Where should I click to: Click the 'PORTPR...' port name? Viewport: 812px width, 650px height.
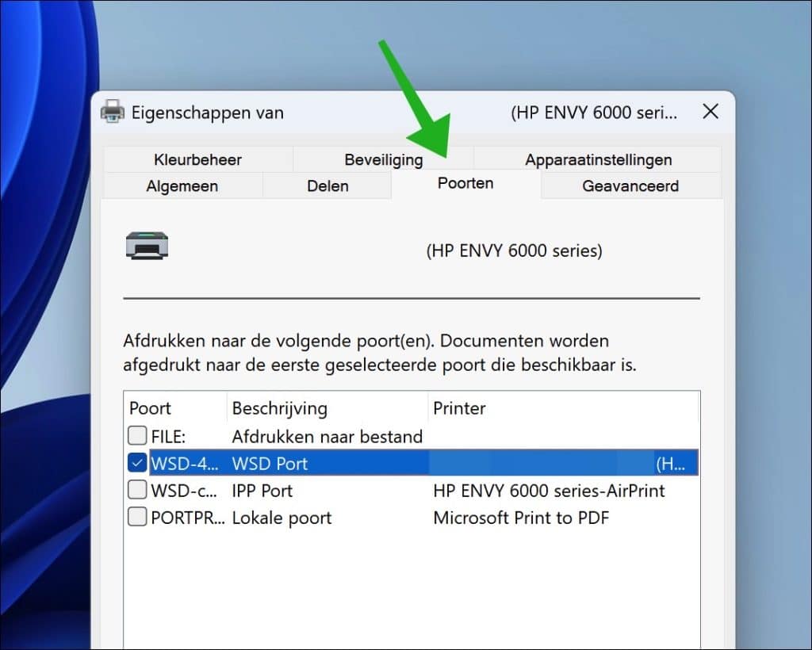pos(188,518)
